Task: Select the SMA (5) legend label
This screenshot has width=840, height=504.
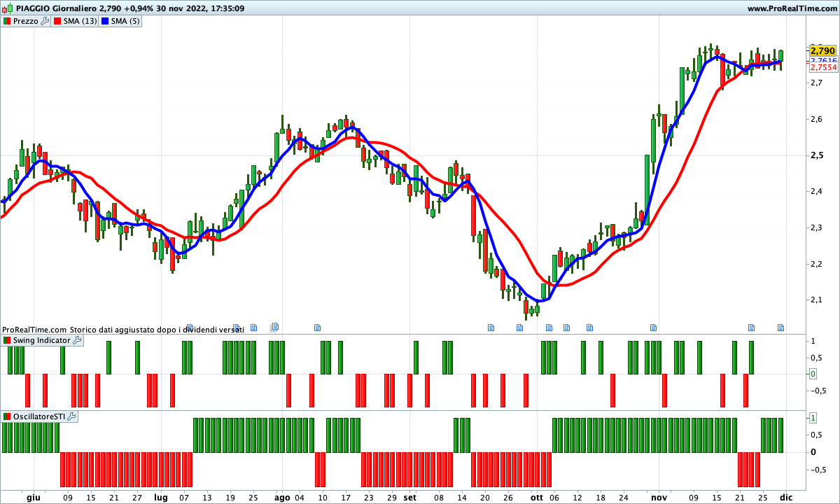Action: click(125, 22)
